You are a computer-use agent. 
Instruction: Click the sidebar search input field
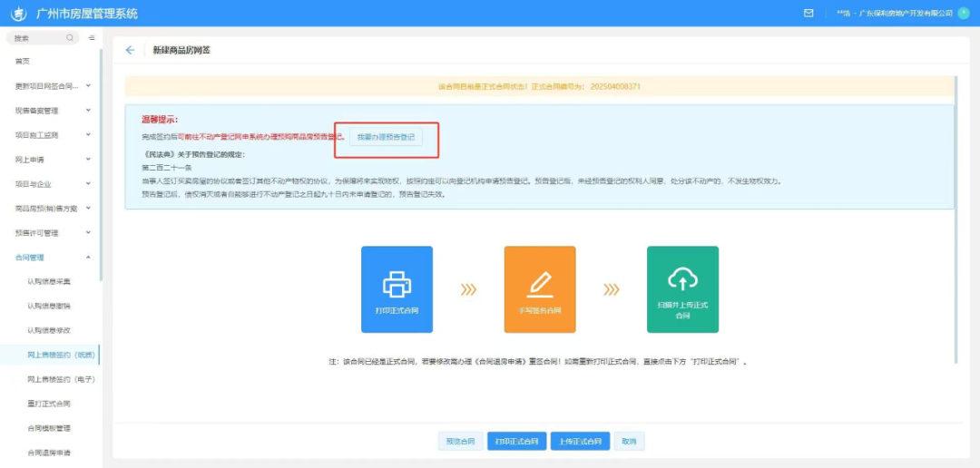(x=38, y=38)
